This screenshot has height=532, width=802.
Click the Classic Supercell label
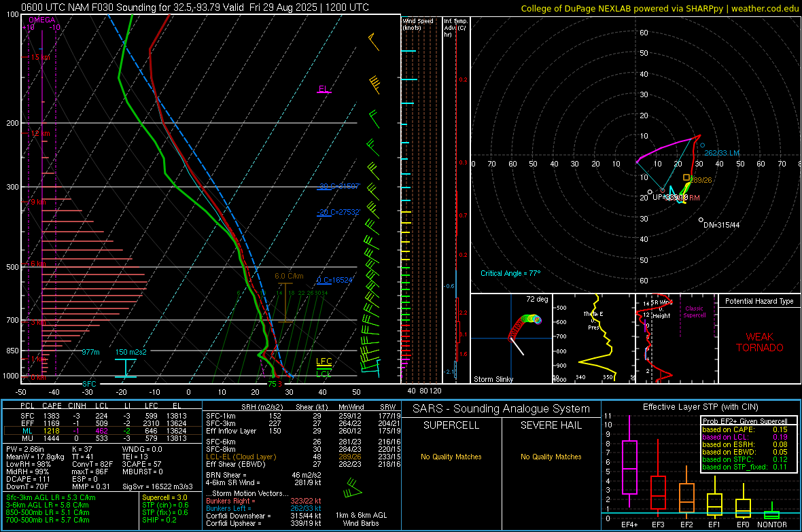pos(694,312)
